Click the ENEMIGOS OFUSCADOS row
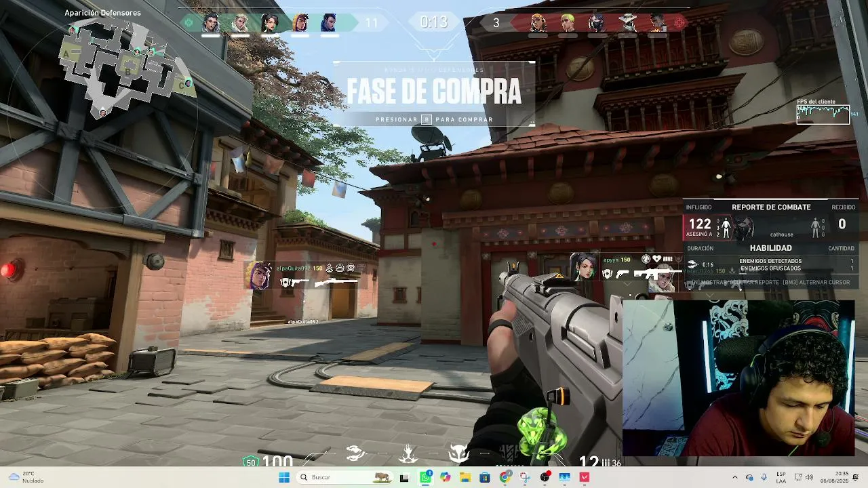 click(770, 268)
